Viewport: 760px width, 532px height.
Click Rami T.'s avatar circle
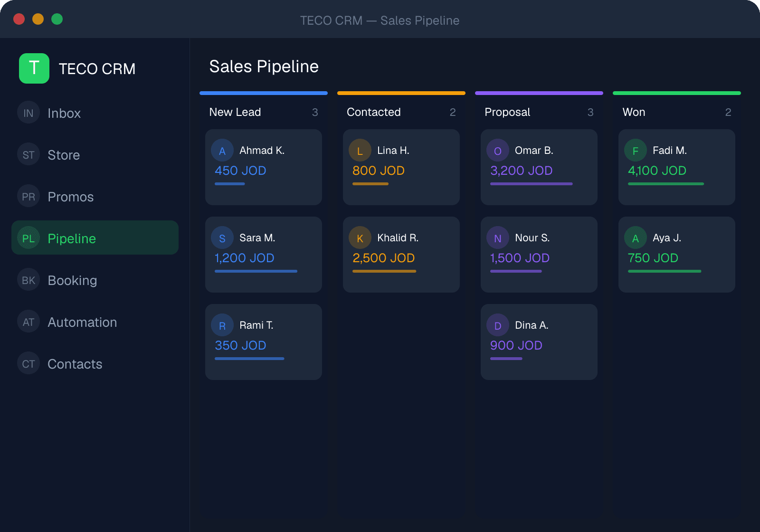222,325
